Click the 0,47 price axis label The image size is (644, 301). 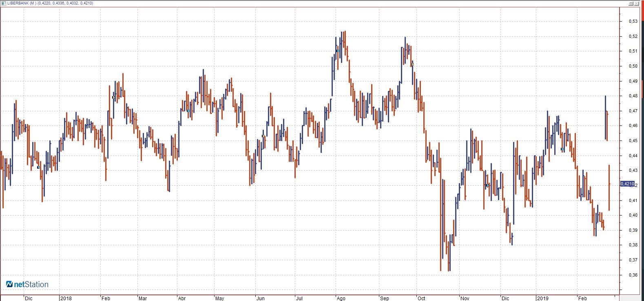point(633,111)
